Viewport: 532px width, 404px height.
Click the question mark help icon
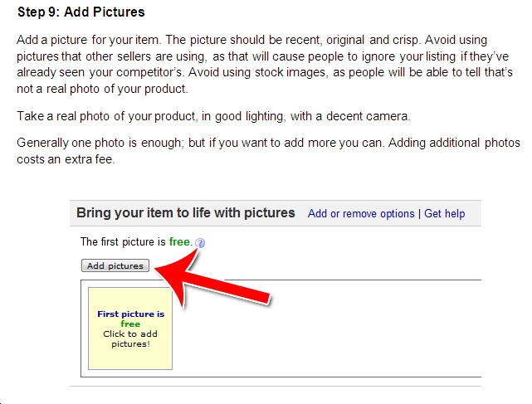[200, 243]
